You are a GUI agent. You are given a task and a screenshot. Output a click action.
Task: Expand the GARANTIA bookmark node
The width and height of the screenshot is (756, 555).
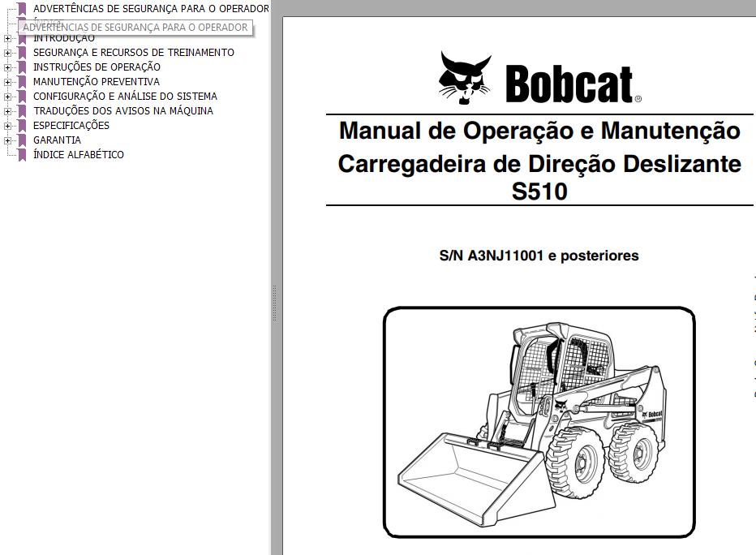click(7, 141)
